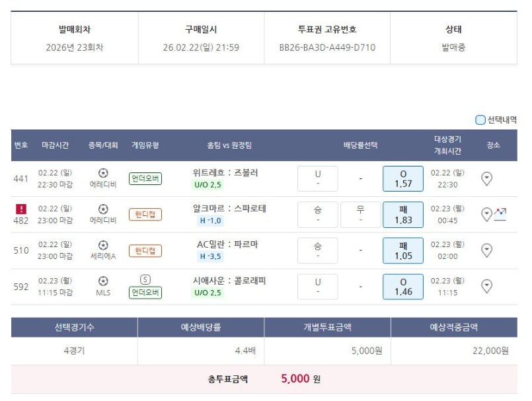
Task: Open venue pin for match 441
Action: tap(487, 178)
